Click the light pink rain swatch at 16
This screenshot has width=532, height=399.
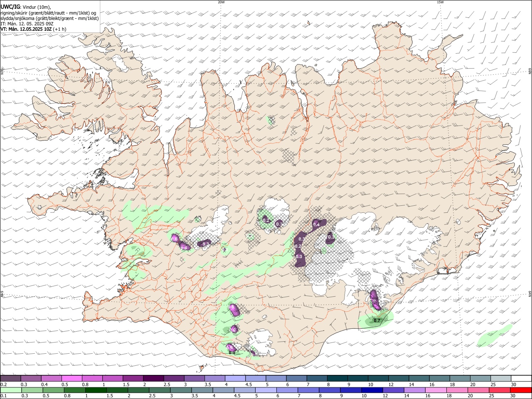point(436,390)
